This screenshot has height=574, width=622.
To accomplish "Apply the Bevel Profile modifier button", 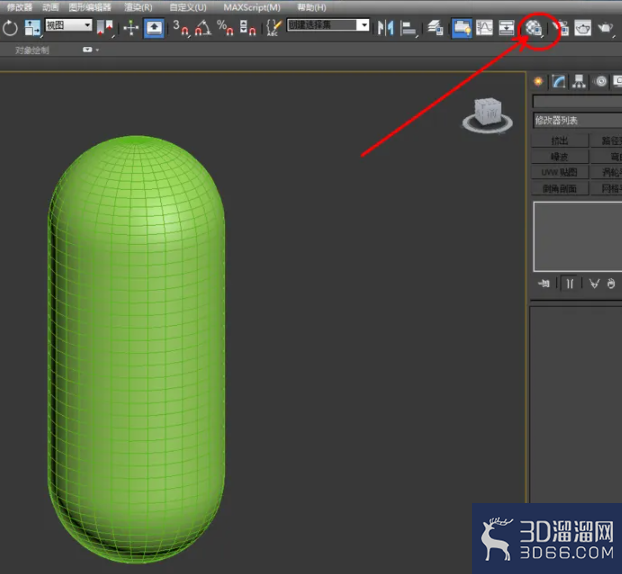I will tap(559, 188).
